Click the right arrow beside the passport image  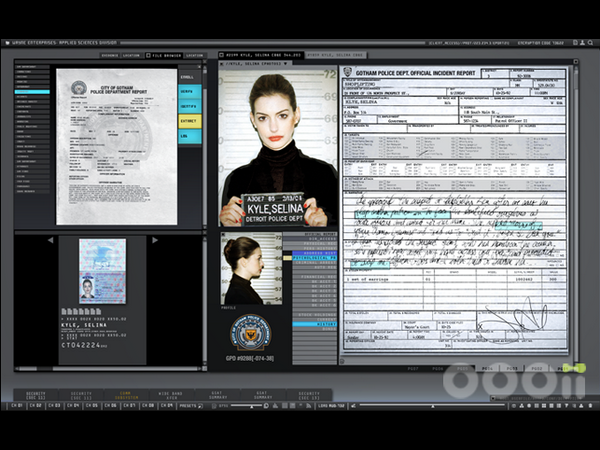[155, 240]
